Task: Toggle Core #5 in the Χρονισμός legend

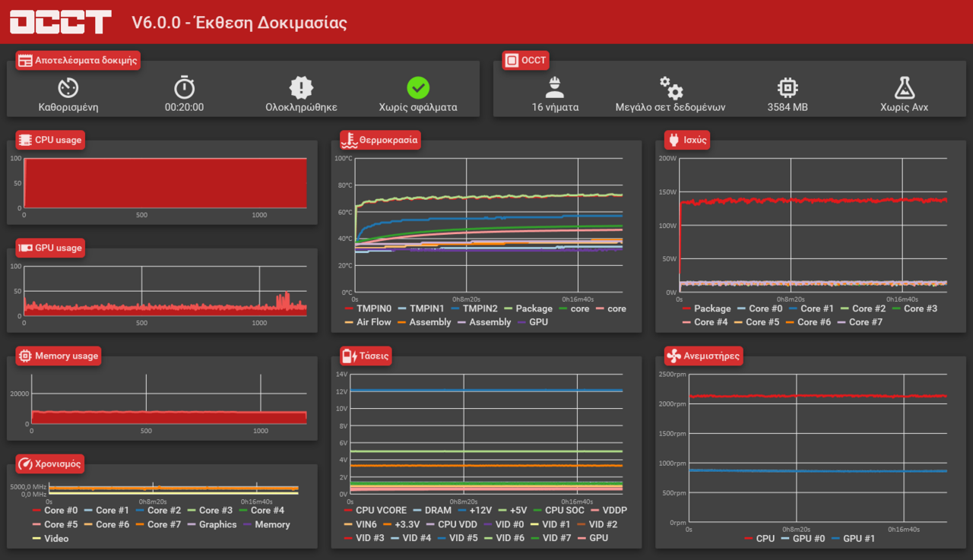Action: pos(55,524)
